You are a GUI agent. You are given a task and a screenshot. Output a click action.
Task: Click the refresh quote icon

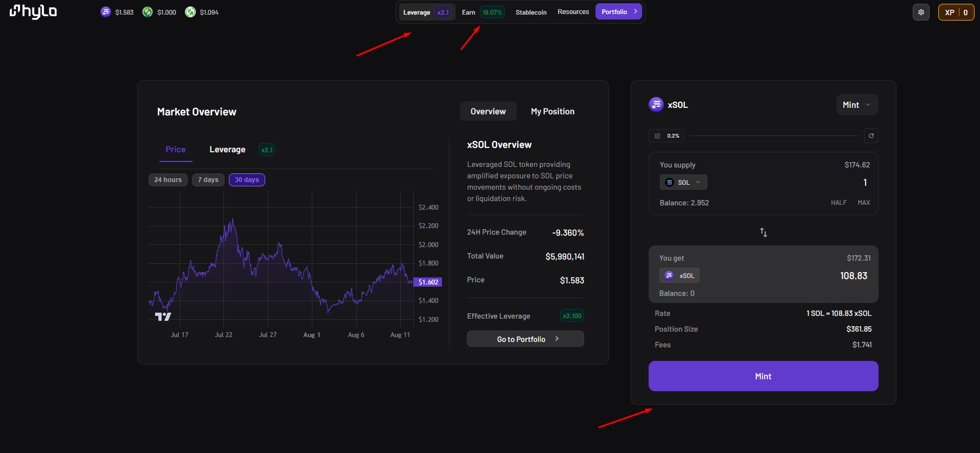point(871,135)
